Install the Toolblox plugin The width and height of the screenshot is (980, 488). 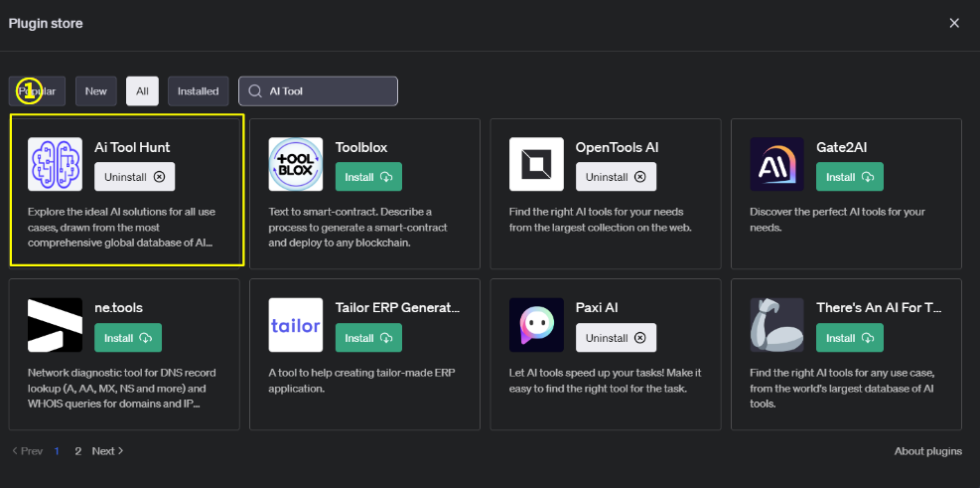pyautogui.click(x=368, y=177)
